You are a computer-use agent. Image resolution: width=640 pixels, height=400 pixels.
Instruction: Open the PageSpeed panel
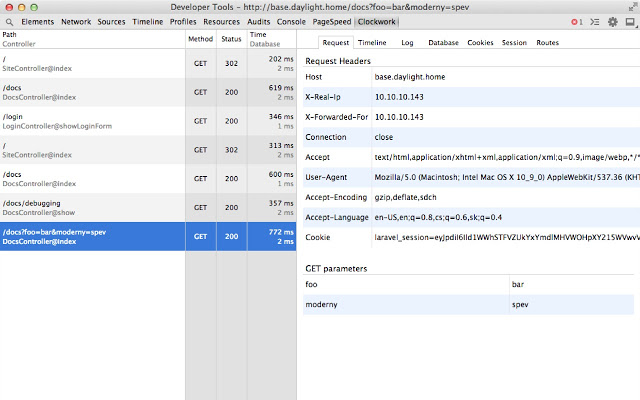click(331, 22)
